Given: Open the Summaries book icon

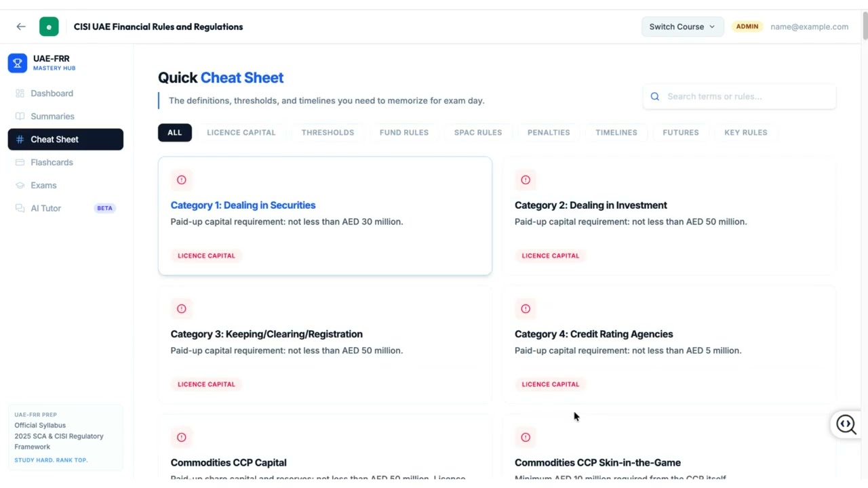Looking at the screenshot, I should [x=20, y=117].
